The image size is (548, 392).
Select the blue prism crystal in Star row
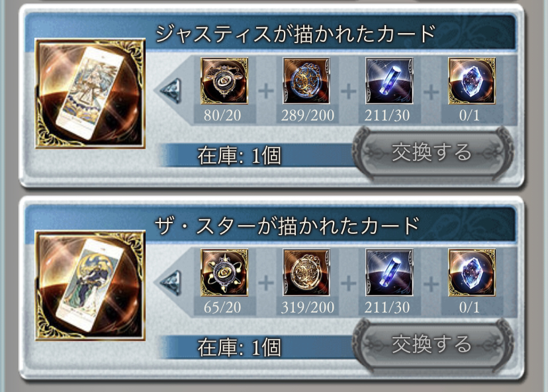pos(389,272)
